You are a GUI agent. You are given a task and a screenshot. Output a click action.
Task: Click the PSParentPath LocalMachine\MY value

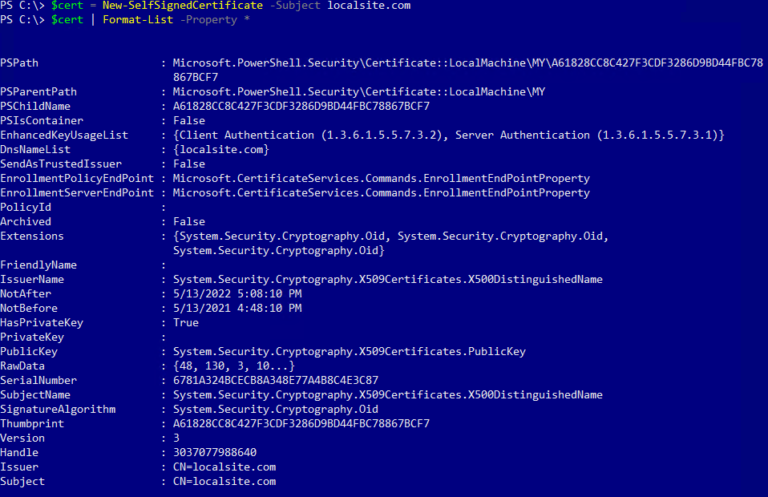click(359, 92)
